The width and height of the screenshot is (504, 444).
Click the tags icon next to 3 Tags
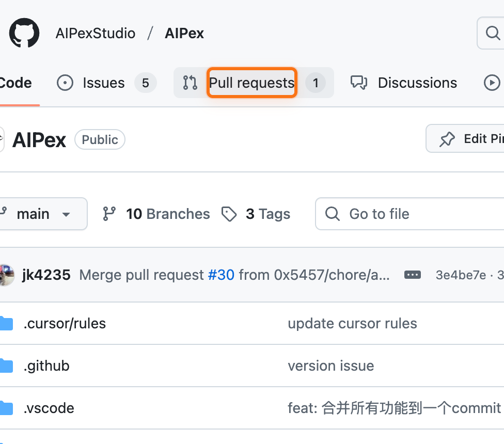tap(230, 214)
